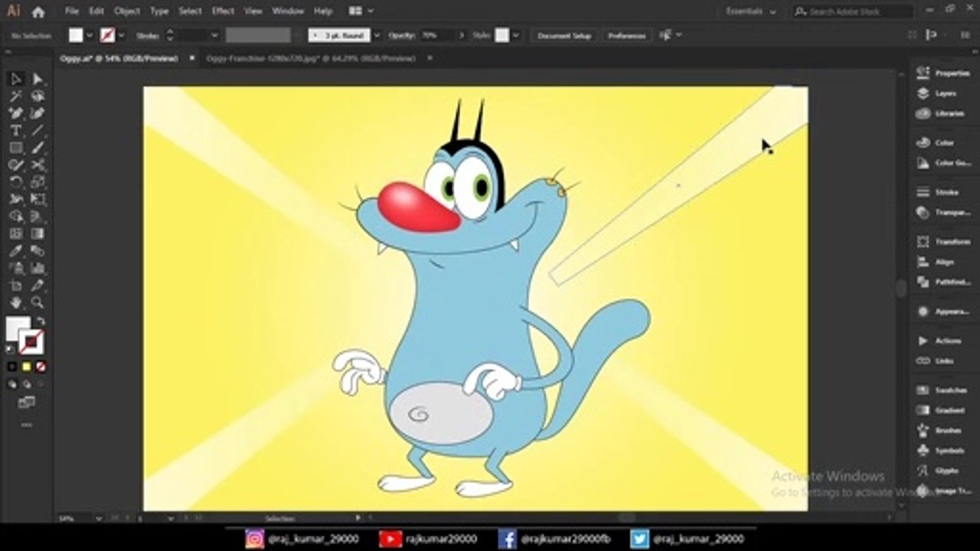
Task: Select the Eyedropper tool
Action: pos(15,250)
